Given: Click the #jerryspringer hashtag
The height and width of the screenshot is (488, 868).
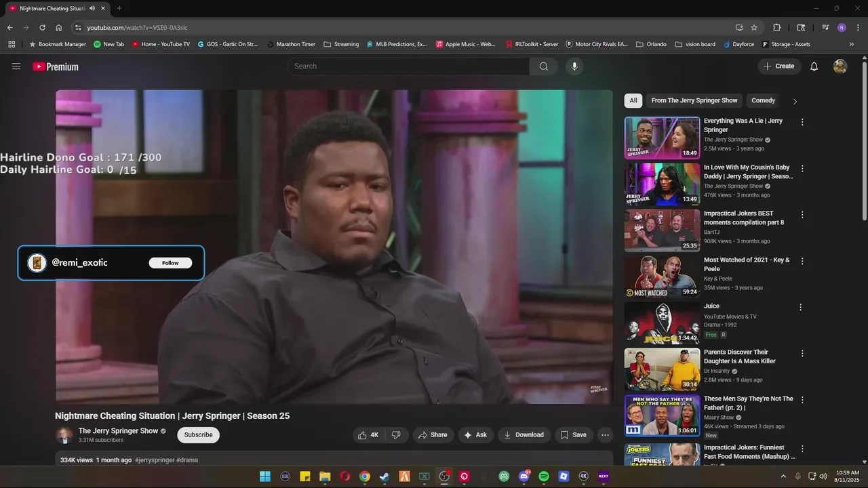Looking at the screenshot, I should (x=155, y=460).
